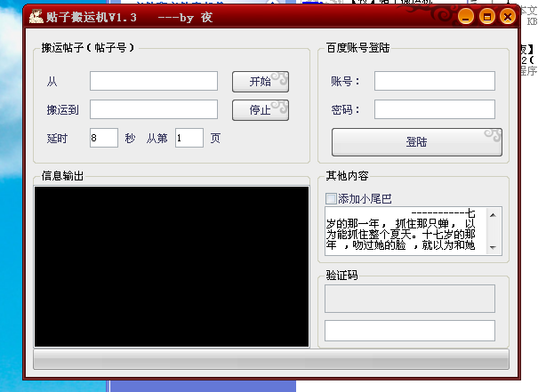Click the app icon in the title bar

[x=36, y=16]
